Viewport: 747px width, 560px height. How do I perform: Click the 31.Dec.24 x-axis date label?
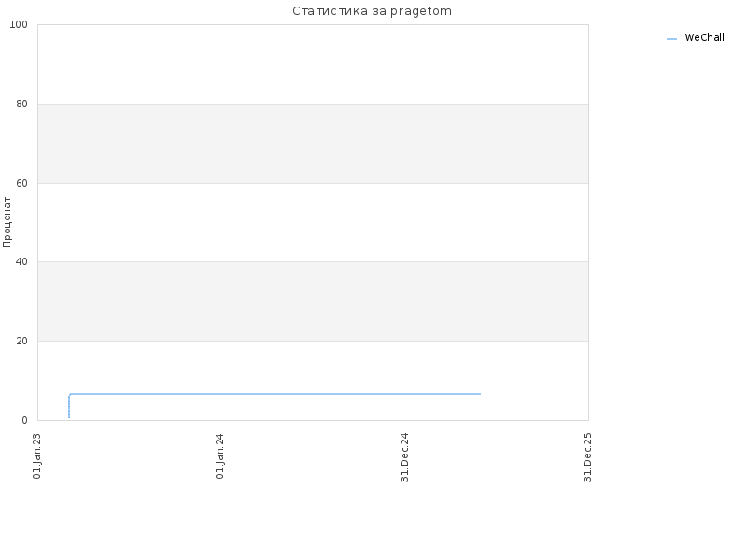tap(404, 457)
